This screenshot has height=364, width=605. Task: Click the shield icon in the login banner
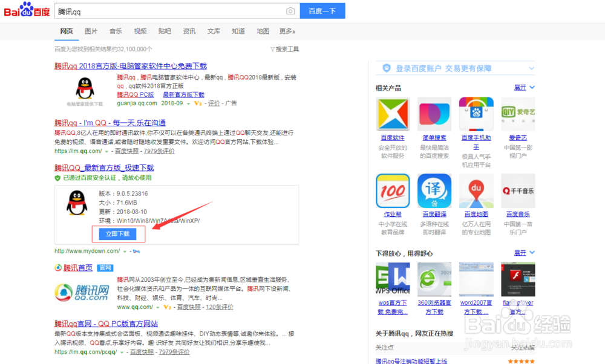386,68
